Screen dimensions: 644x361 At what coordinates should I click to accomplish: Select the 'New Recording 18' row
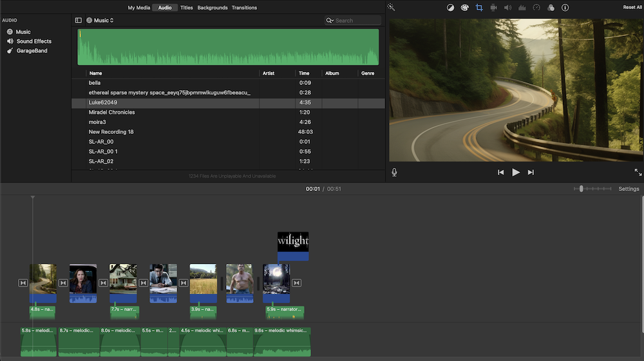coord(229,132)
